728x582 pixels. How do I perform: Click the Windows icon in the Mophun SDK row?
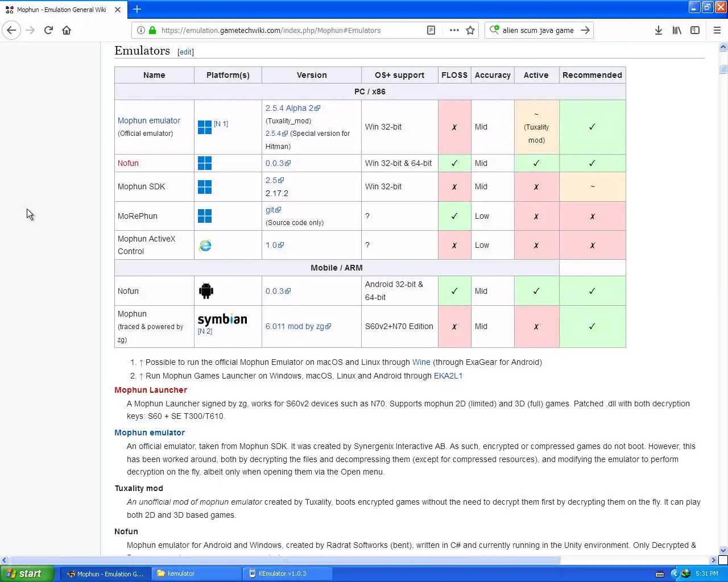click(x=205, y=187)
